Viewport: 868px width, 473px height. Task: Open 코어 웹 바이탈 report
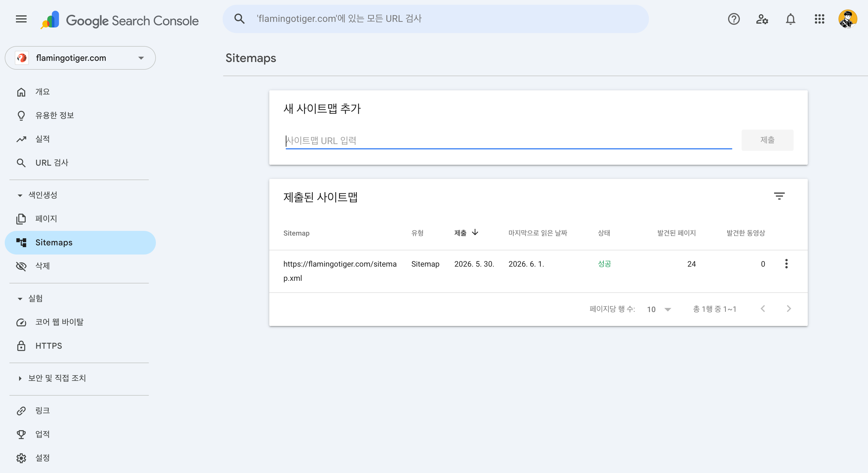click(80, 322)
